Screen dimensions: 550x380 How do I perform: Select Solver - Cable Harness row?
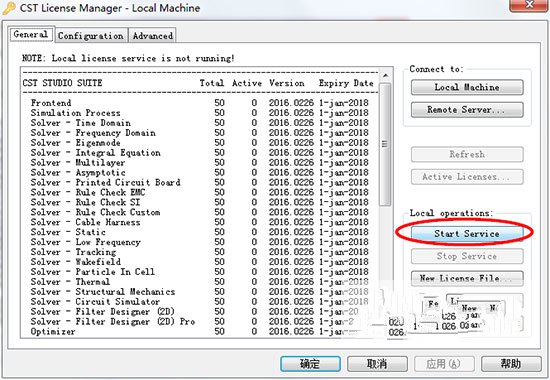pos(199,222)
